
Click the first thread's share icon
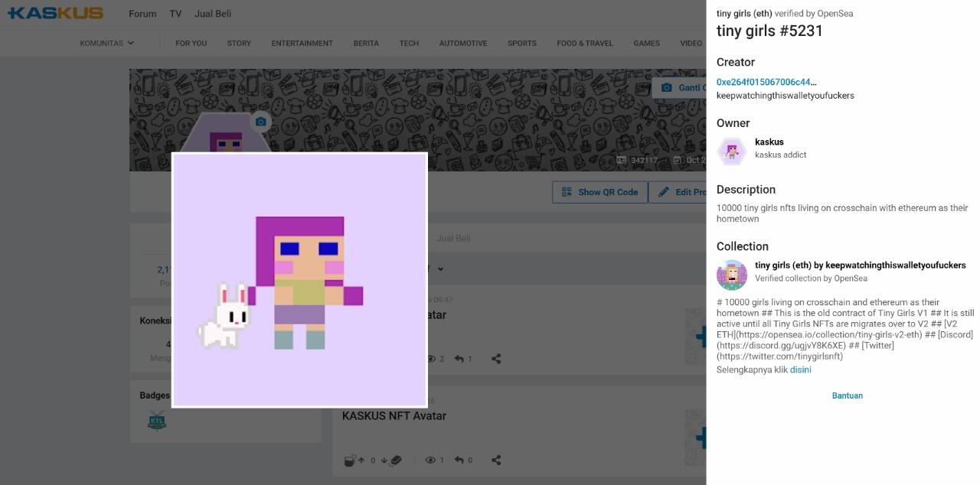[x=496, y=359]
